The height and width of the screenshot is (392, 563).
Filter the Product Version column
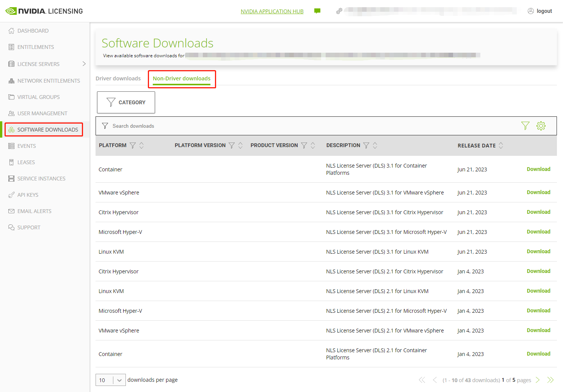point(304,146)
